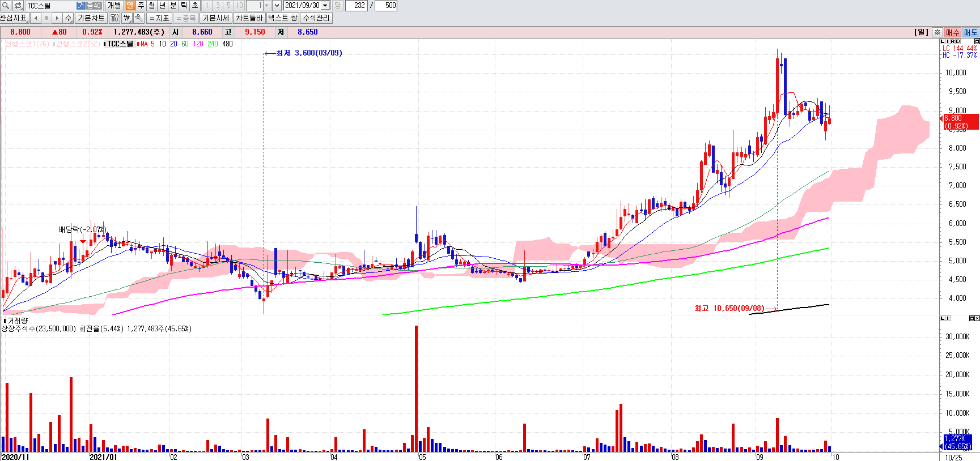Image resolution: width=980 pixels, height=461 pixels.
Task: Select the 3 interval preset
Action: [x=218, y=6]
